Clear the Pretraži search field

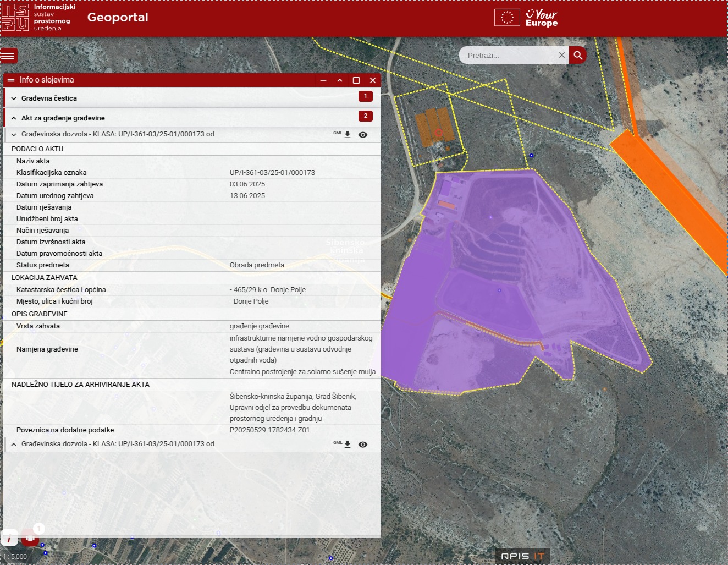(561, 55)
